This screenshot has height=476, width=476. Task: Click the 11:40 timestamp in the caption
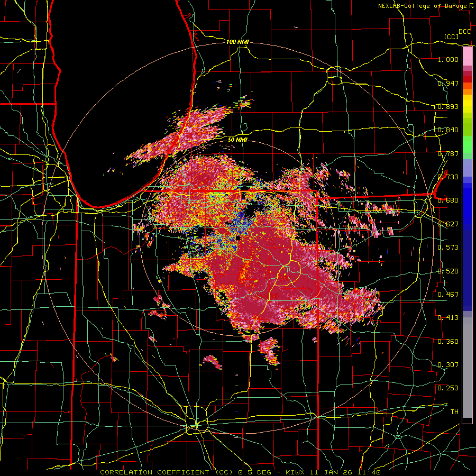coord(370,472)
